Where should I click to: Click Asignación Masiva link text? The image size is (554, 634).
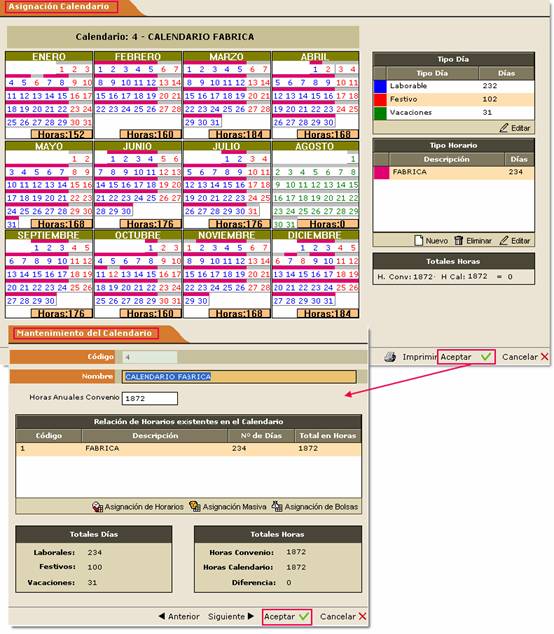[235, 507]
